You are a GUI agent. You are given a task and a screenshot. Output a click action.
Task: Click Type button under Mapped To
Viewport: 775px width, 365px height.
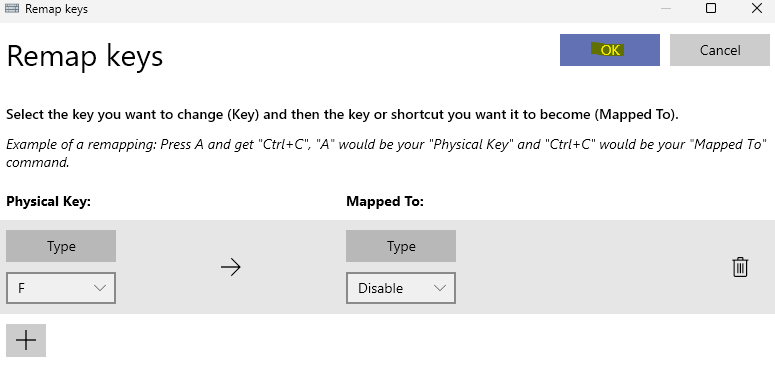(401, 246)
